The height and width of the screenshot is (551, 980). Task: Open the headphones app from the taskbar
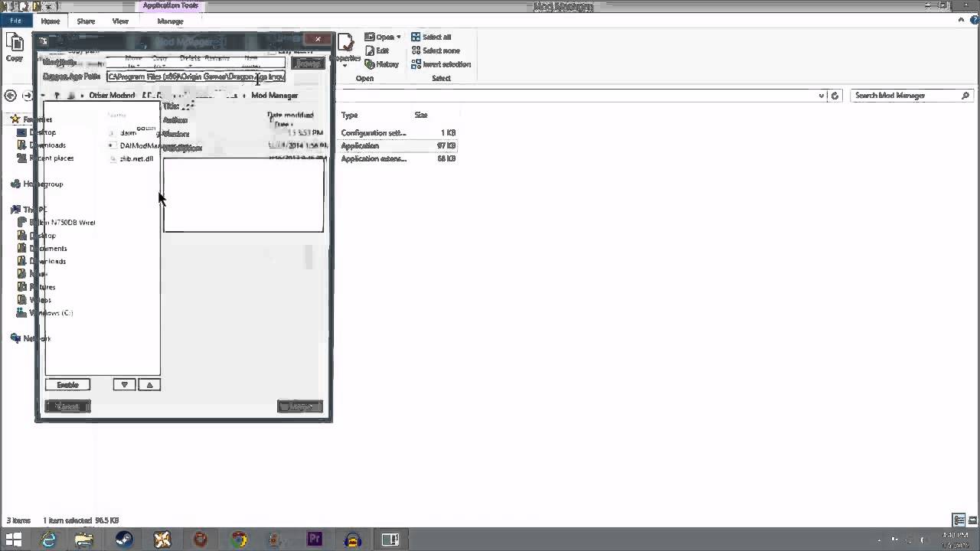click(352, 540)
